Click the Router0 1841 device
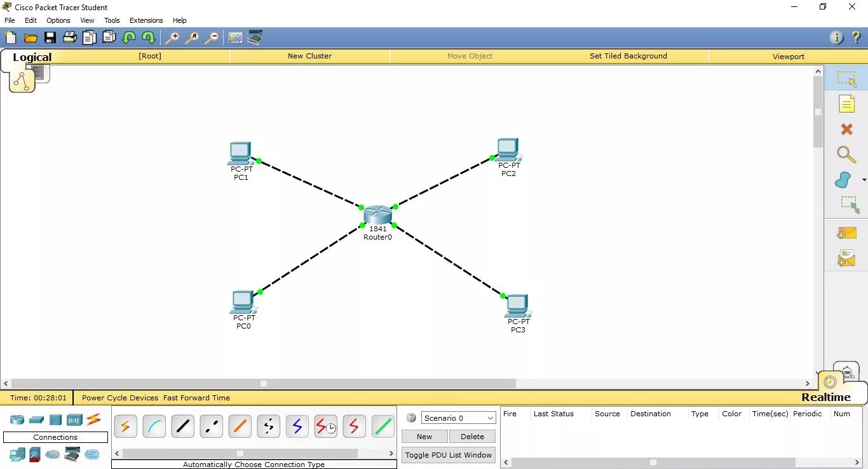 (377, 215)
